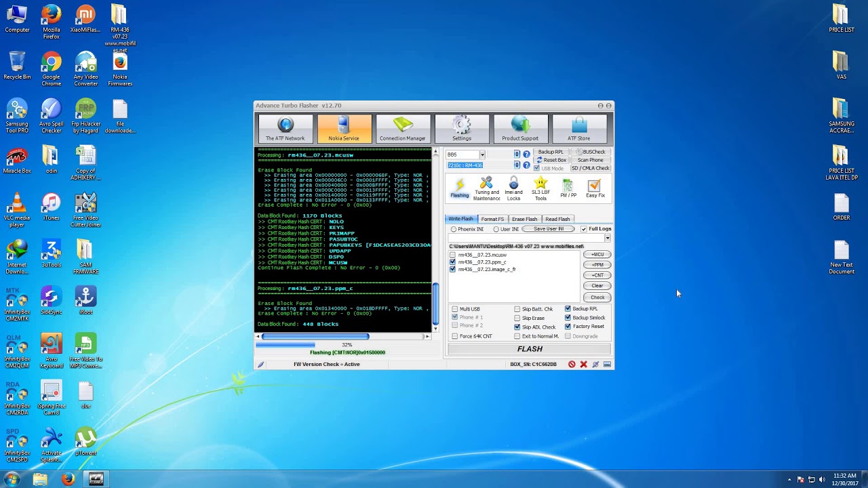Screen dimensions: 868x488
Task: Click the Clear files button
Action: pos(597,286)
